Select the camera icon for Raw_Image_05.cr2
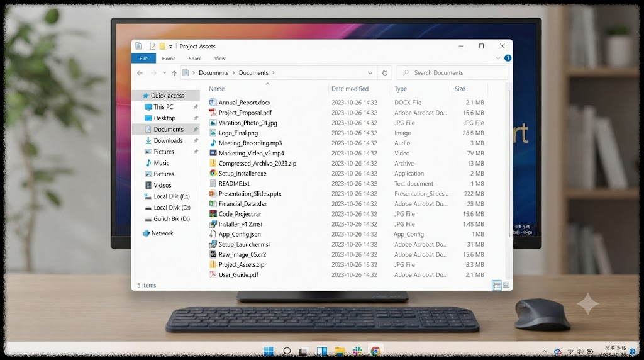 (x=213, y=254)
